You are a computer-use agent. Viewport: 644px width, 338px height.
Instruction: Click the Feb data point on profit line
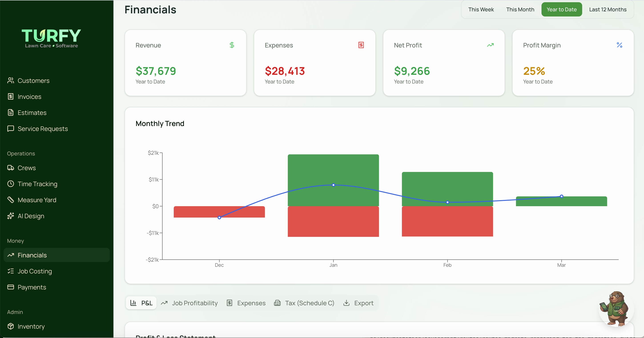tap(447, 202)
